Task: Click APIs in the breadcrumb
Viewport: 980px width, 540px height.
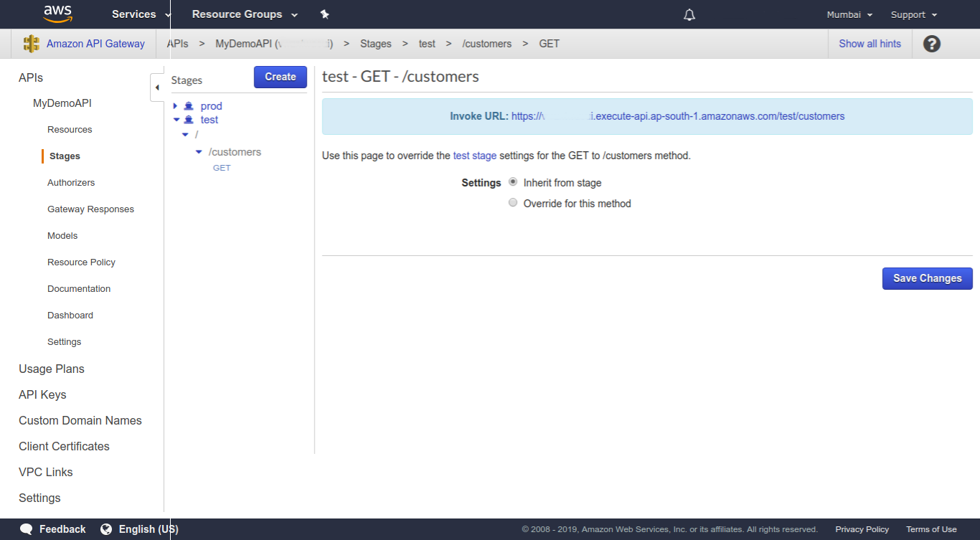Action: (x=178, y=44)
